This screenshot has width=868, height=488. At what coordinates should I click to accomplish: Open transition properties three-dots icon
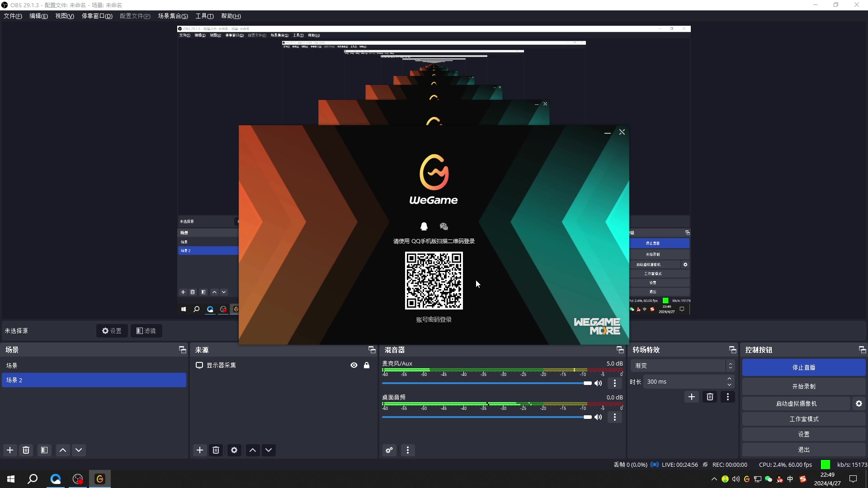coord(728,397)
